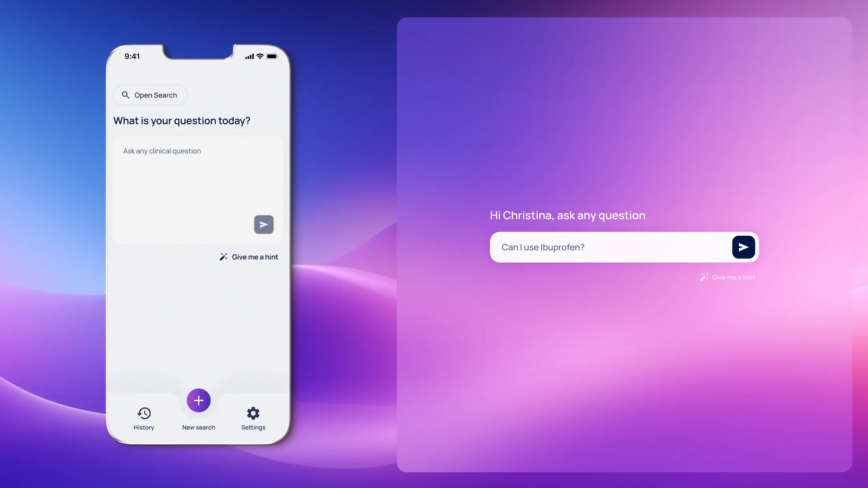The image size is (868, 488).
Task: Click the Settings gear icon
Action: (253, 413)
